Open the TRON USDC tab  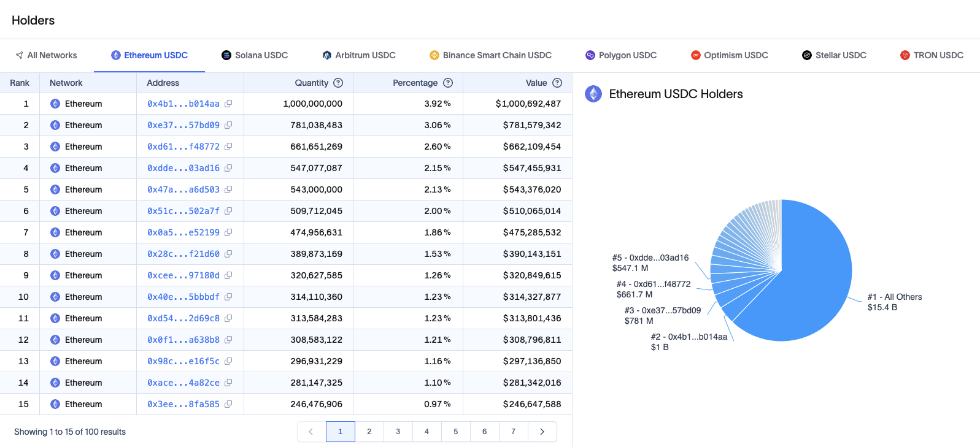pos(932,55)
